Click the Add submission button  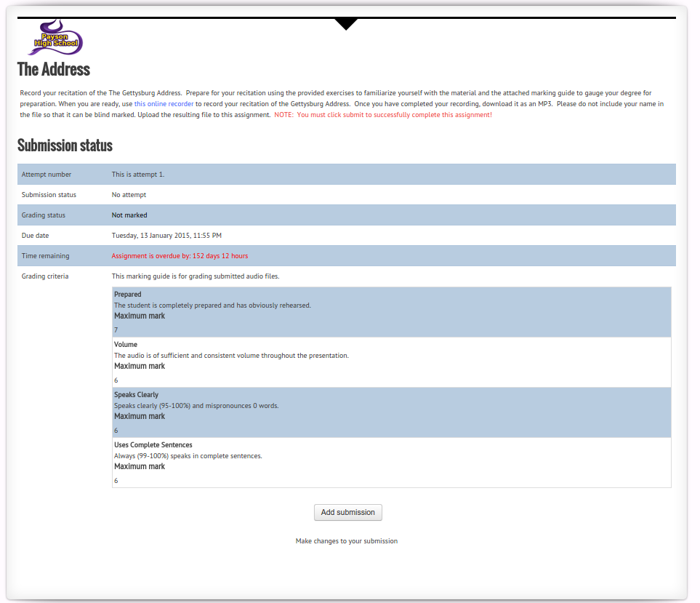coord(347,512)
